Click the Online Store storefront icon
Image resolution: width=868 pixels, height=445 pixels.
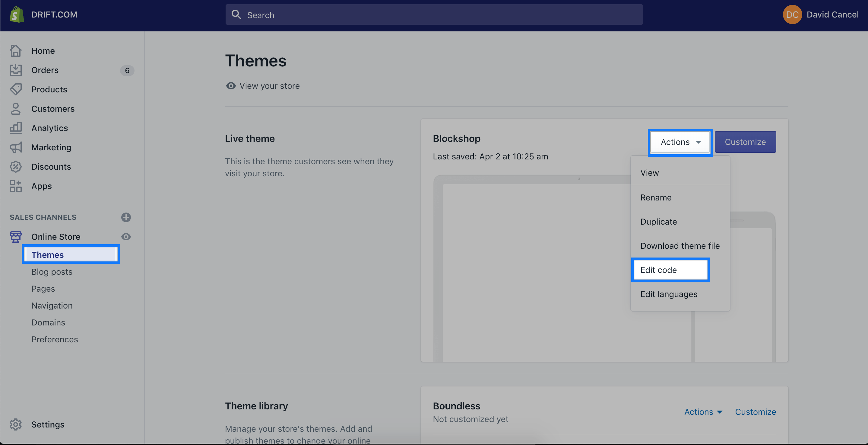click(x=15, y=236)
